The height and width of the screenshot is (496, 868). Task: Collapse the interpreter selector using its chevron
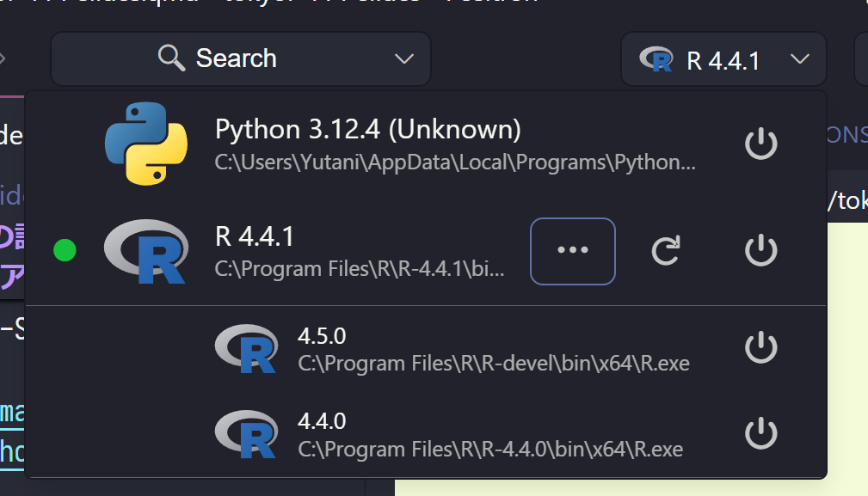(x=799, y=59)
